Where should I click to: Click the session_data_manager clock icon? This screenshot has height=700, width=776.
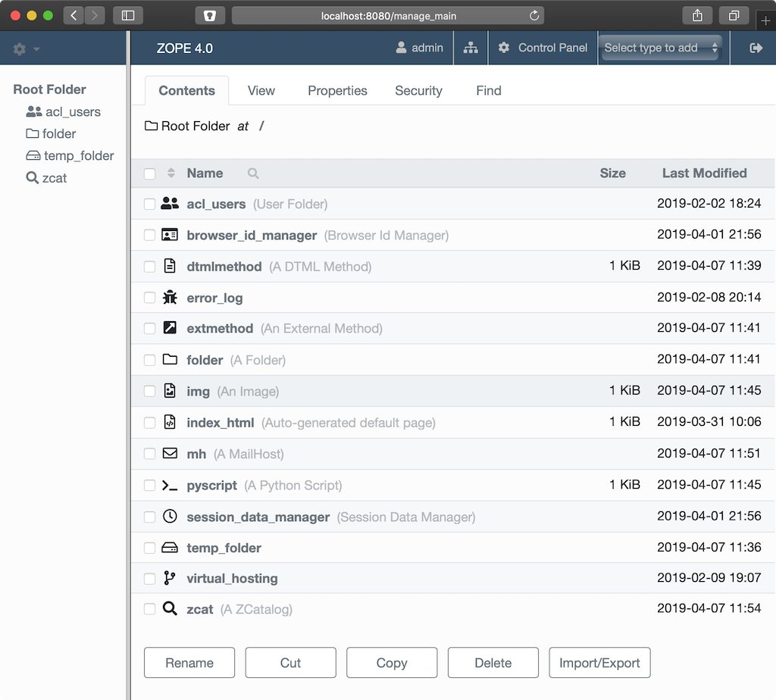[170, 516]
